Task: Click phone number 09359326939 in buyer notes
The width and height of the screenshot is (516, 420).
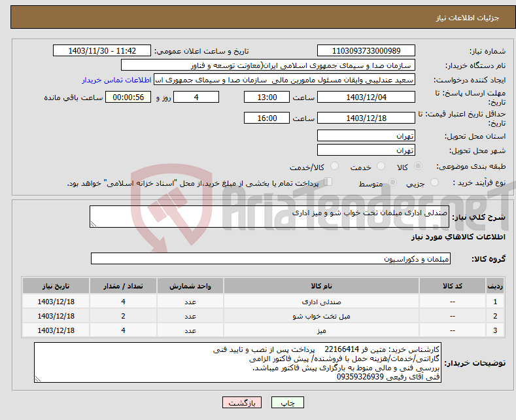Action: coord(360,377)
